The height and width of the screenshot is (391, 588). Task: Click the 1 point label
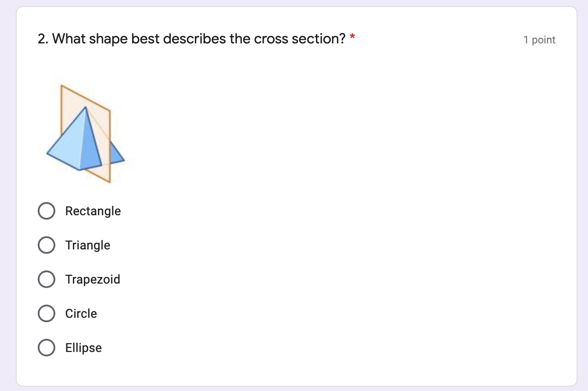tap(539, 39)
